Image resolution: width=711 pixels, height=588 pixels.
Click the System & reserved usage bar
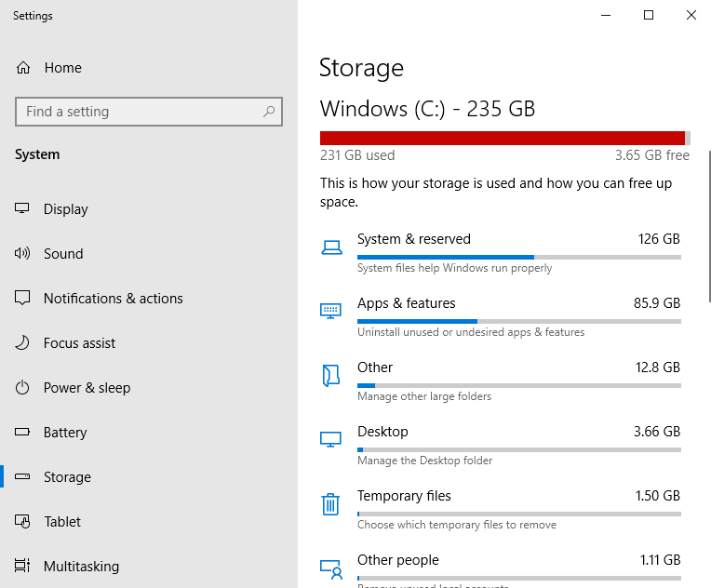coord(519,257)
